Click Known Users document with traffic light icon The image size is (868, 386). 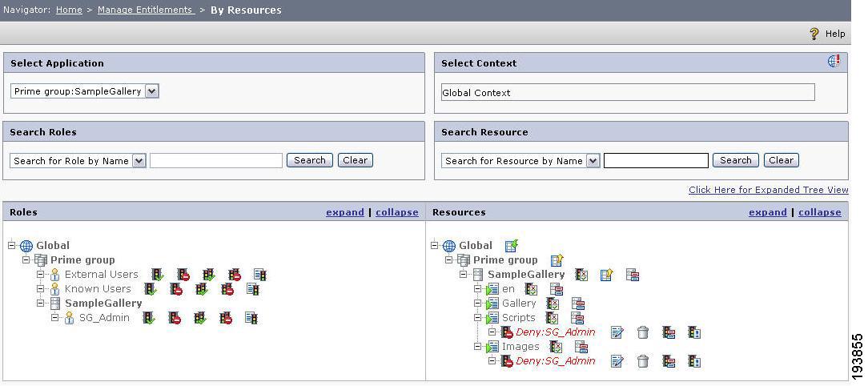[x=253, y=288]
